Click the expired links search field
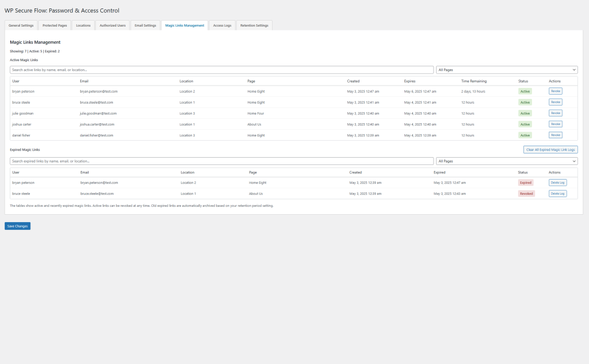The height and width of the screenshot is (364, 589). [x=222, y=161]
